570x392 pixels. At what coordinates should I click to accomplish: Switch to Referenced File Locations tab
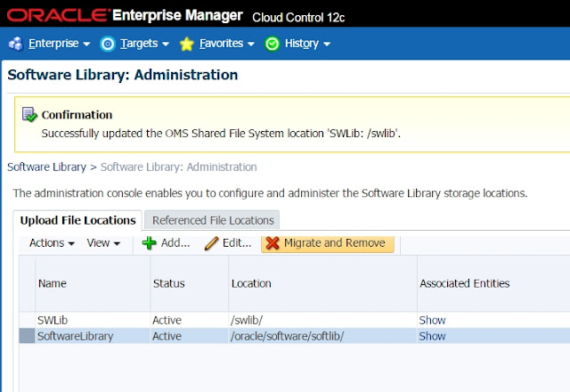click(x=212, y=220)
